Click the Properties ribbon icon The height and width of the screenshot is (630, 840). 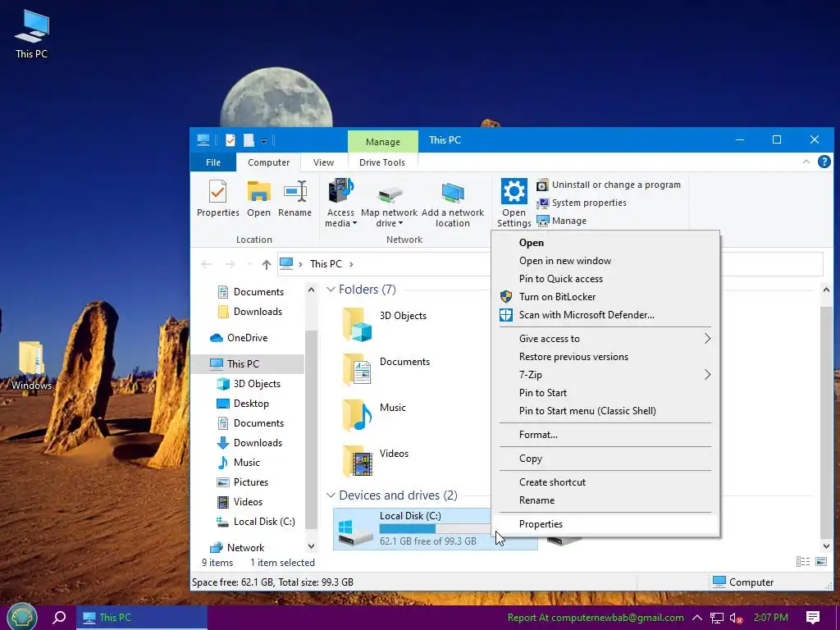coord(217,199)
